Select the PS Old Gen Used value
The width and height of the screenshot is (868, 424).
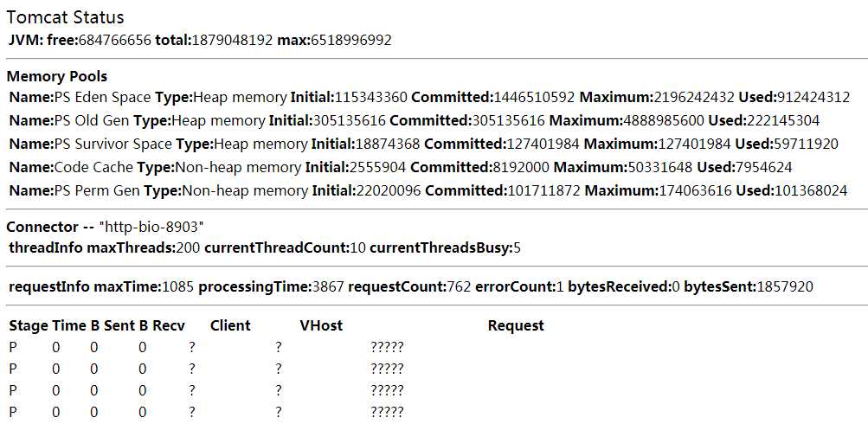783,120
